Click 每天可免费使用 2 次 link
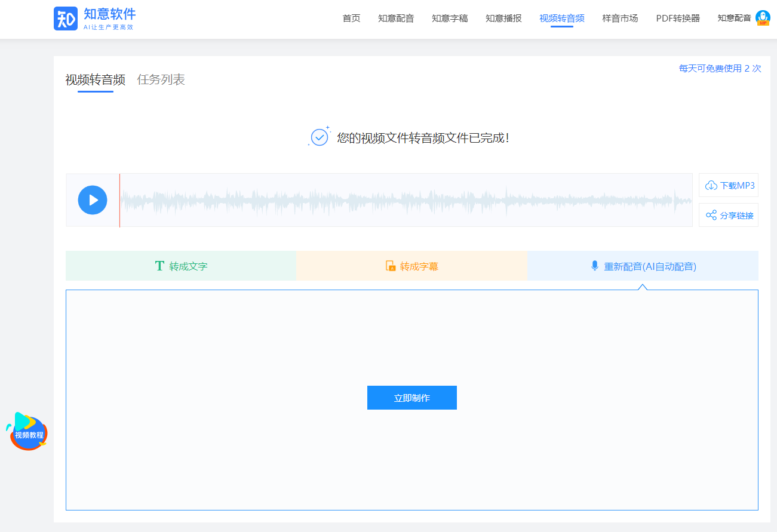This screenshot has width=777, height=532. tap(720, 68)
